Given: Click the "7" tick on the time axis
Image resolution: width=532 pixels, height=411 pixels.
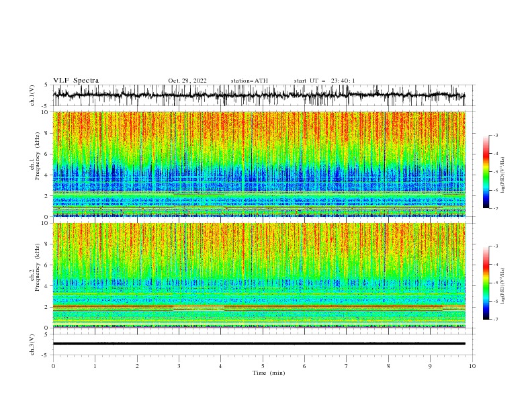Looking at the screenshot, I should click(347, 366).
